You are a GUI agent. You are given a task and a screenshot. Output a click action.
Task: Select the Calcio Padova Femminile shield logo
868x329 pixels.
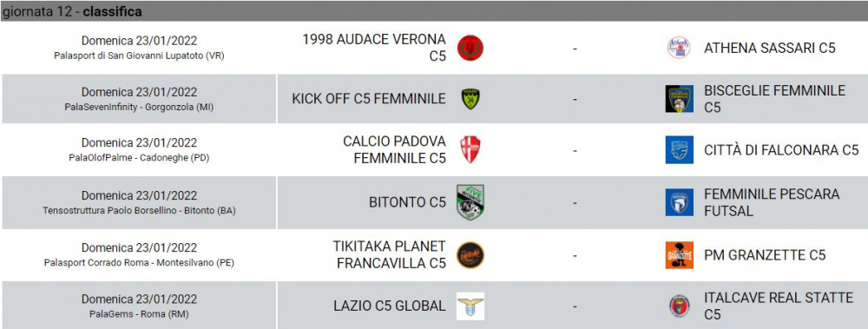tap(470, 149)
